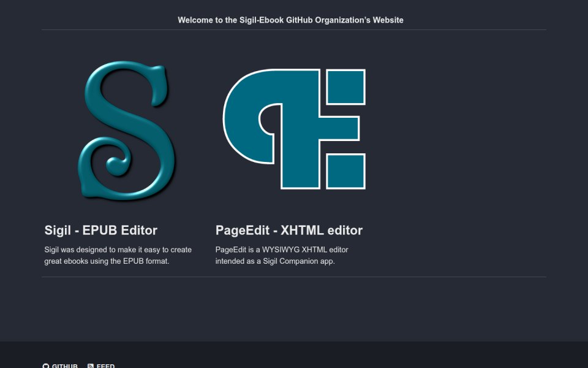Follow the GITHUB footer link text
Screen dimensions: 588x368
(x=64, y=366)
